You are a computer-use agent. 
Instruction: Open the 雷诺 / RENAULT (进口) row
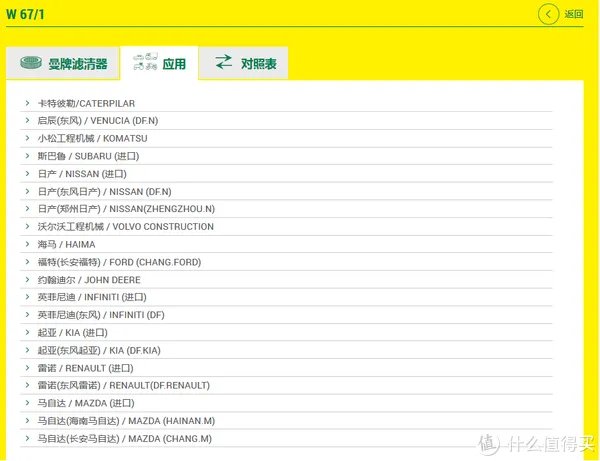[x=85, y=368]
